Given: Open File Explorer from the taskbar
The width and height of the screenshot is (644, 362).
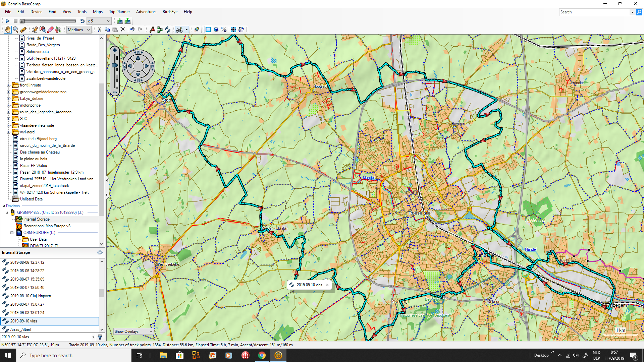Looking at the screenshot, I should point(163,355).
